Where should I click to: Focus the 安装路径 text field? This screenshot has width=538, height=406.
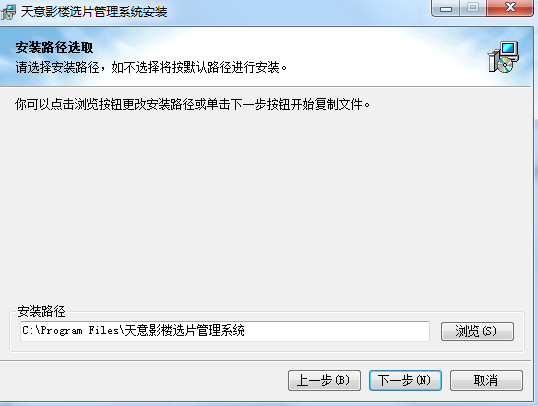click(225, 331)
